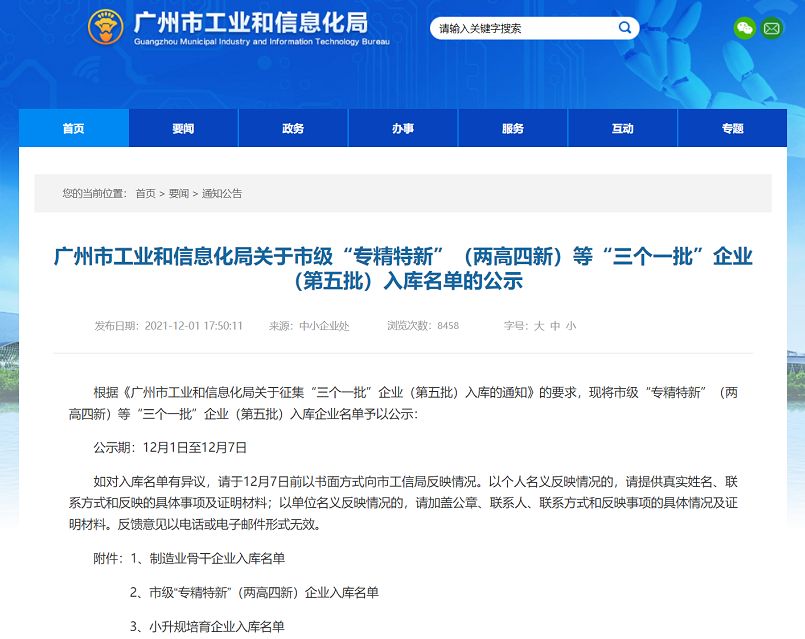This screenshot has height=639, width=805.
Task: Open the 专题 navigation tab
Action: coord(733,128)
